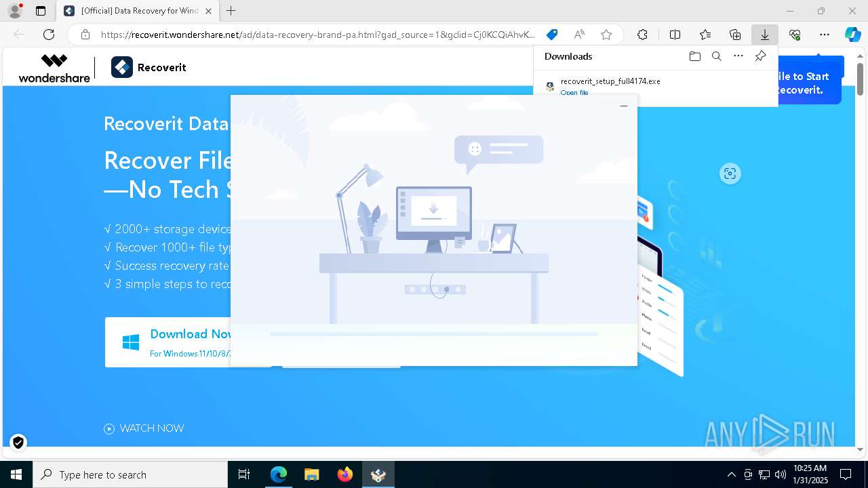868x488 pixels.
Task: Minimize the Recoverit installer dialog
Action: pyautogui.click(x=624, y=106)
